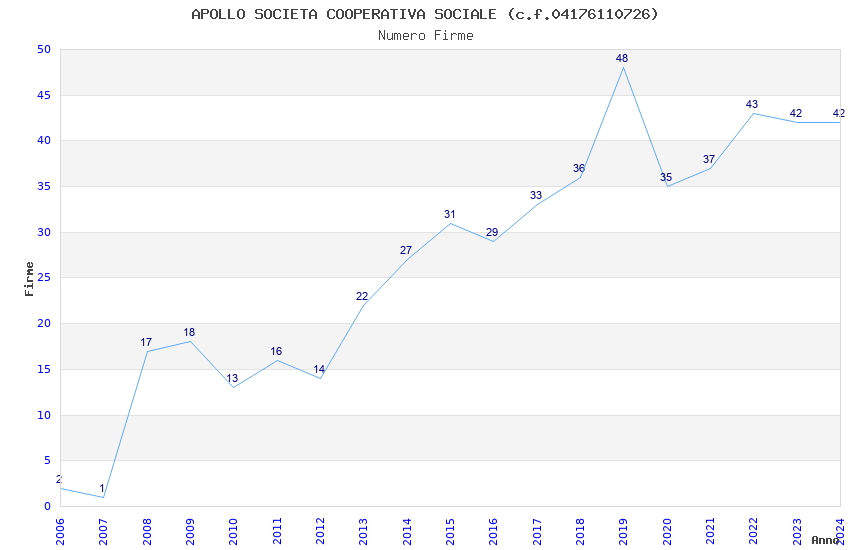Click the 2009 data label 18

click(189, 332)
